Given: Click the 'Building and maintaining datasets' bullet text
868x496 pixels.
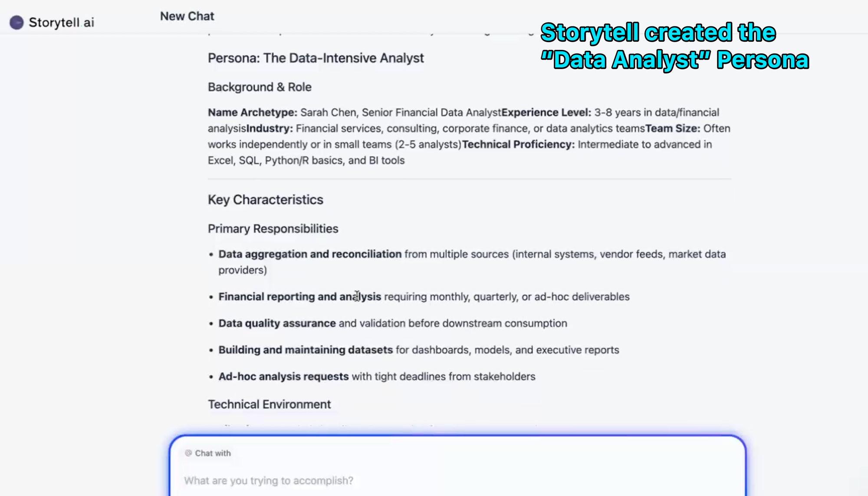Looking at the screenshot, I should [x=305, y=350].
